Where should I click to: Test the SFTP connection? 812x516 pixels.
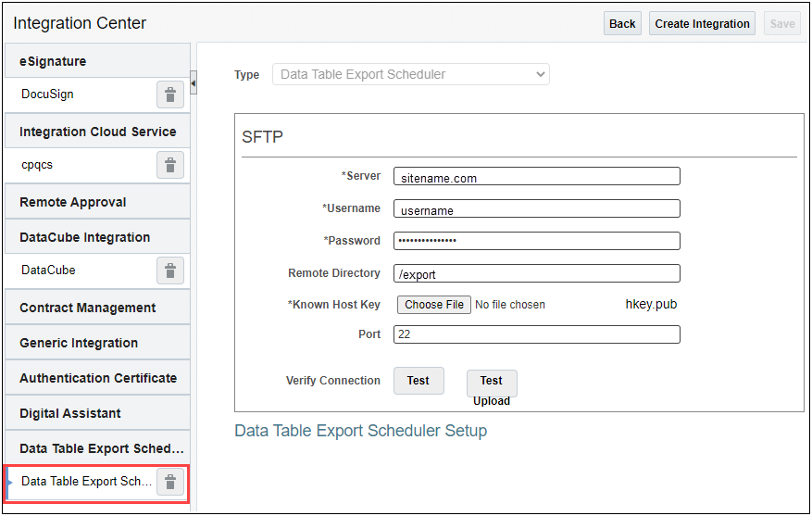click(x=418, y=381)
